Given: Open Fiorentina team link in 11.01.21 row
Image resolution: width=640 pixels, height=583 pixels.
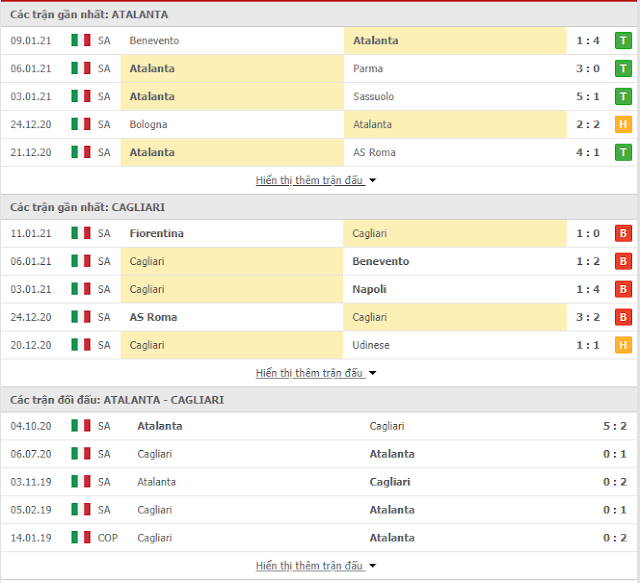Looking at the screenshot, I should point(156,233).
